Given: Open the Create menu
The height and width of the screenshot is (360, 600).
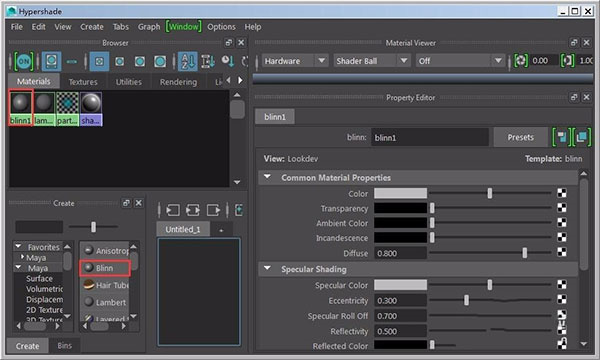Looking at the screenshot, I should 92,27.
